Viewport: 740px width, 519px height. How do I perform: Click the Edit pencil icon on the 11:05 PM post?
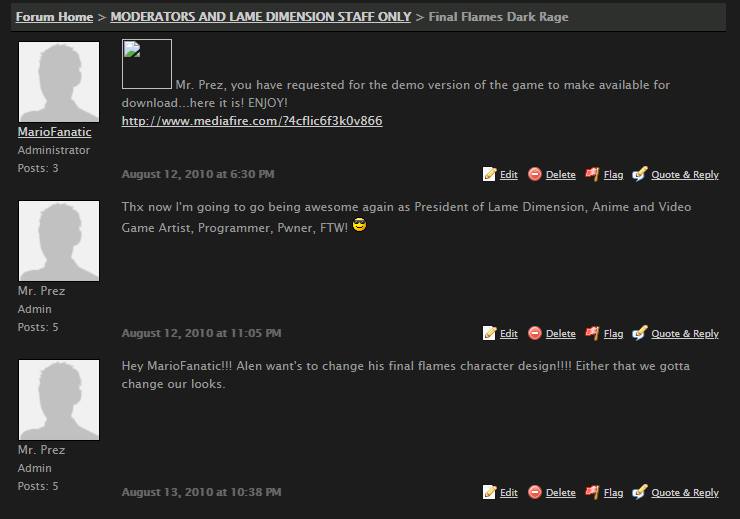(489, 333)
